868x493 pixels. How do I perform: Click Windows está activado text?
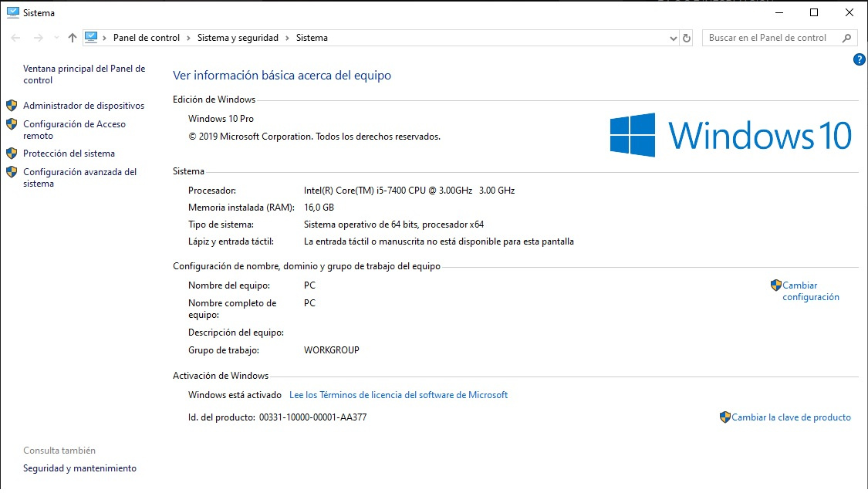tap(235, 395)
